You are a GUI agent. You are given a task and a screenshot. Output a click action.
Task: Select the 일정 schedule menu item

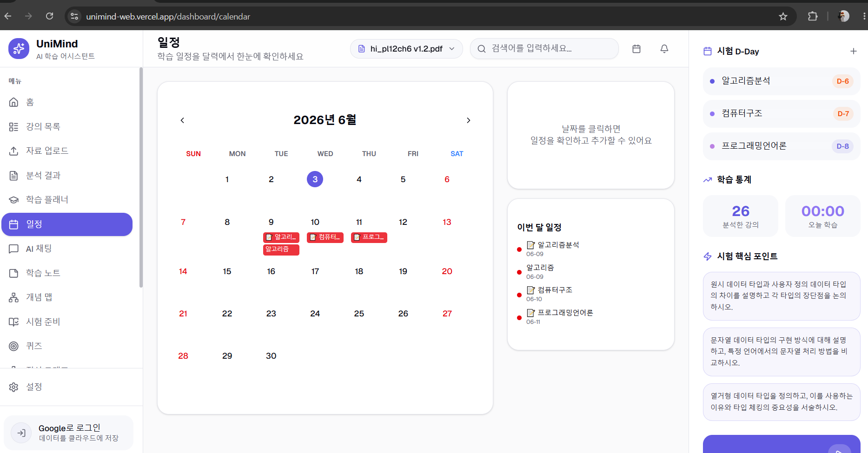67,224
